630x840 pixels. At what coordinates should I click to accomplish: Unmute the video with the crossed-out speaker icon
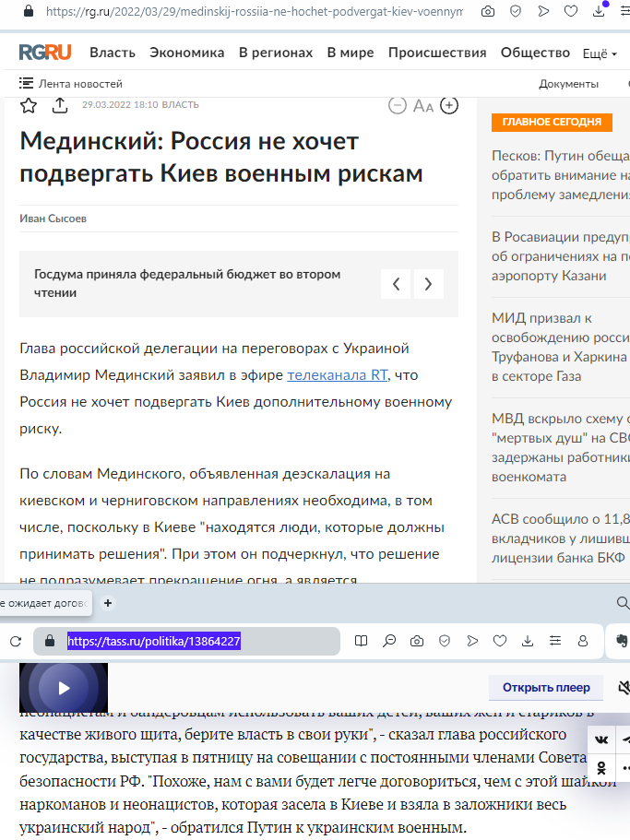624,687
